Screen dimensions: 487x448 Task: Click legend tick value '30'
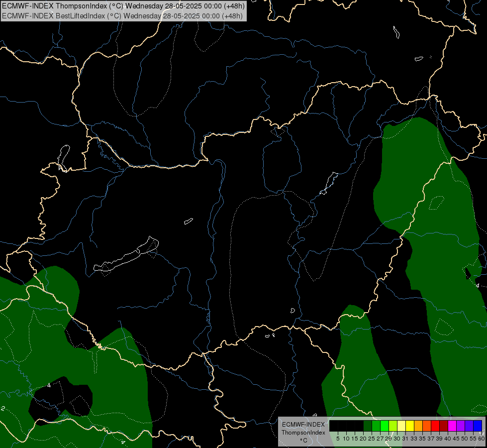397,439
